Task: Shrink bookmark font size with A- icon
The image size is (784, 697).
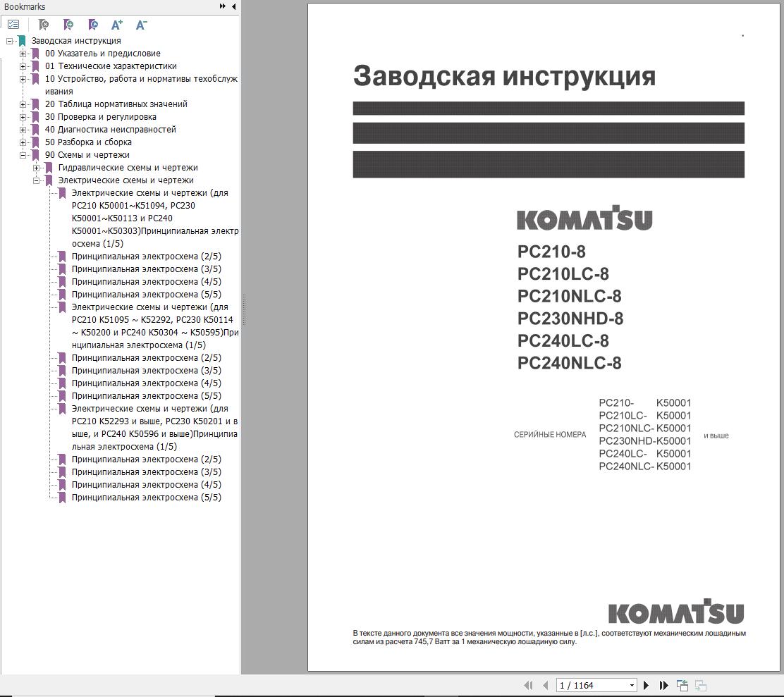Action: click(142, 25)
